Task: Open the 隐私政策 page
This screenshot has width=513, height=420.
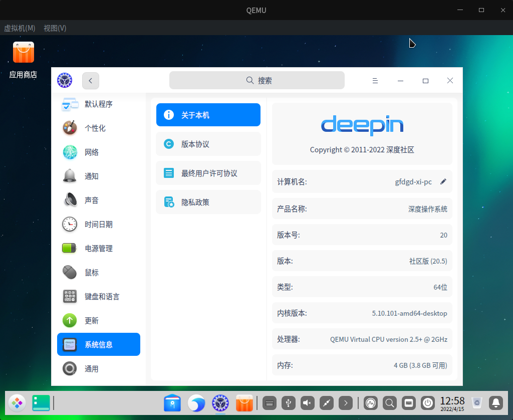Action: coord(208,202)
